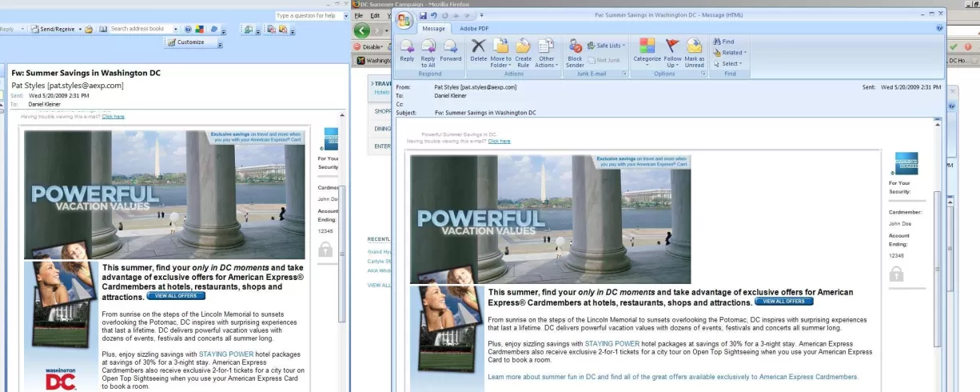Click the Send/Receive toolbar button
Screen dimensions: 980x392
[x=55, y=29]
